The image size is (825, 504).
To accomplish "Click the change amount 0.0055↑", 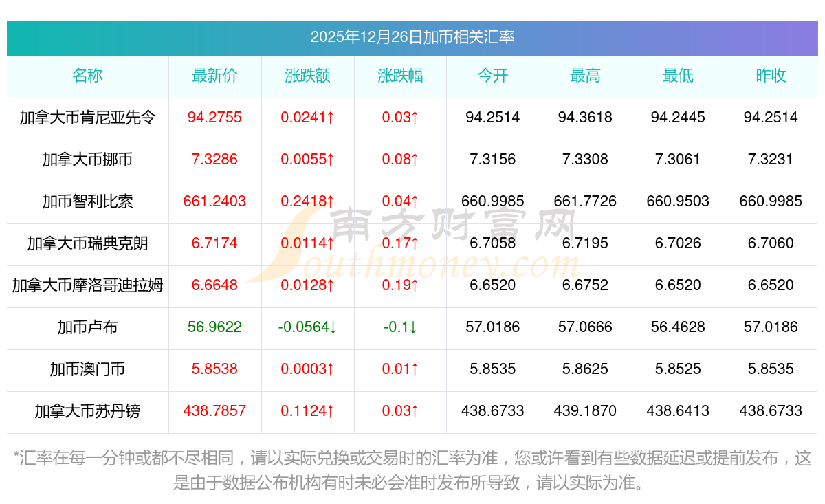I will coord(307,160).
